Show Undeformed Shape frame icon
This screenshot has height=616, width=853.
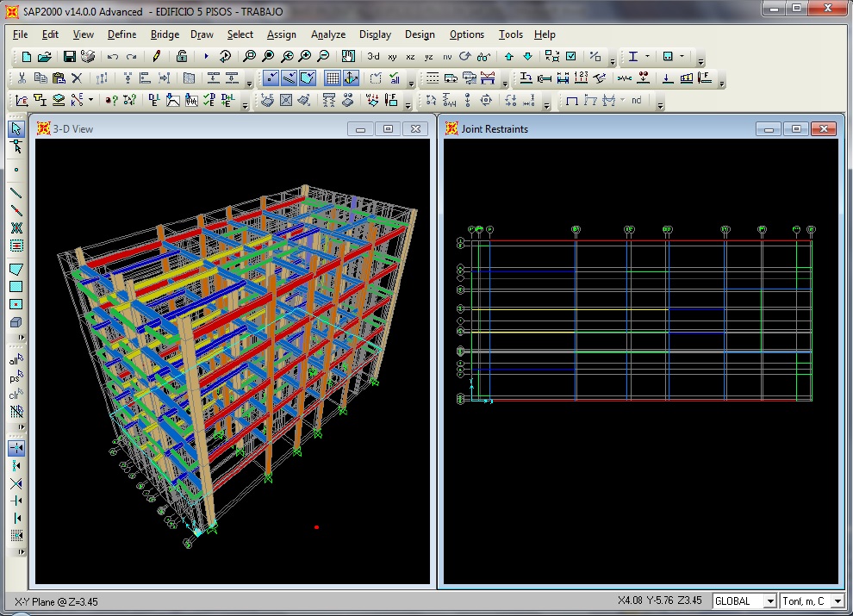pos(572,100)
